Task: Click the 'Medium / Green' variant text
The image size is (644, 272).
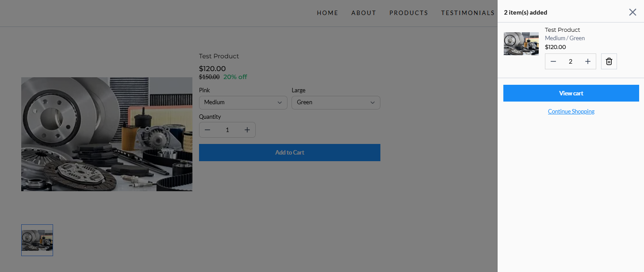Action: click(x=565, y=38)
